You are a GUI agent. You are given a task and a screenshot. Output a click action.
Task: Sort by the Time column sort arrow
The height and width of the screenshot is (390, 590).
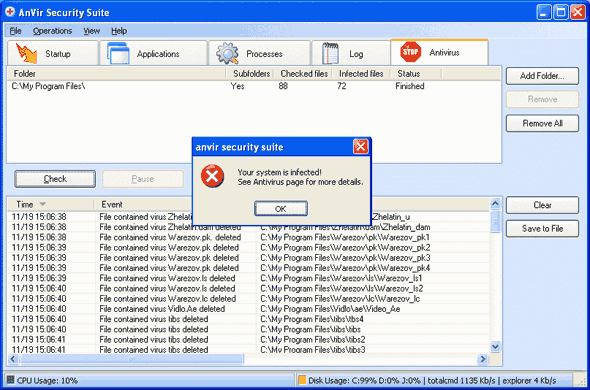tap(43, 204)
